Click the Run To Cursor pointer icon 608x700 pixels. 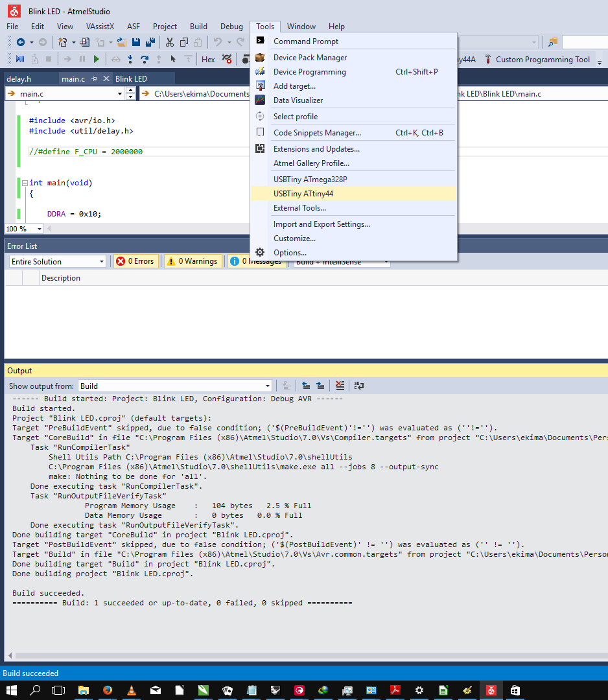[173, 59]
